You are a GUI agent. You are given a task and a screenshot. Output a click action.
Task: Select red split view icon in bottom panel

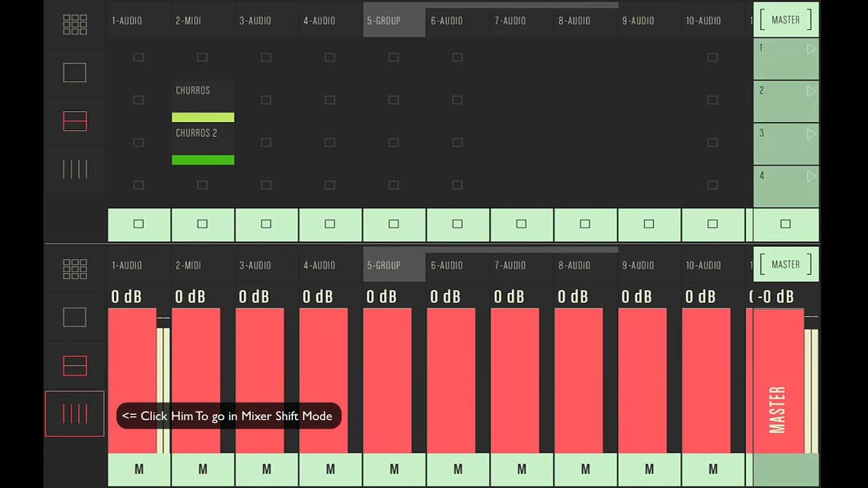(75, 366)
